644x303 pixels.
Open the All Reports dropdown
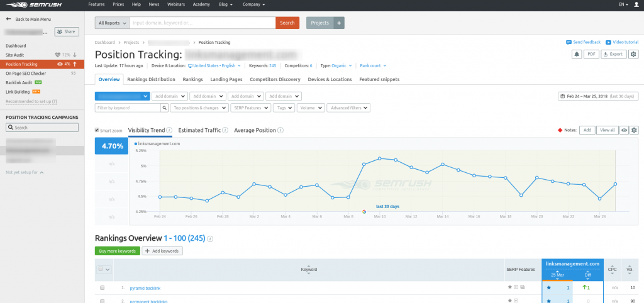coord(112,23)
